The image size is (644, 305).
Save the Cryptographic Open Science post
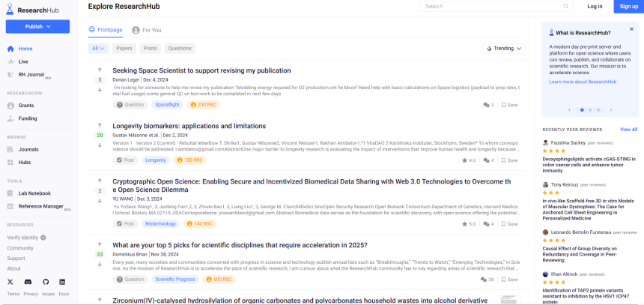pyautogui.click(x=509, y=224)
